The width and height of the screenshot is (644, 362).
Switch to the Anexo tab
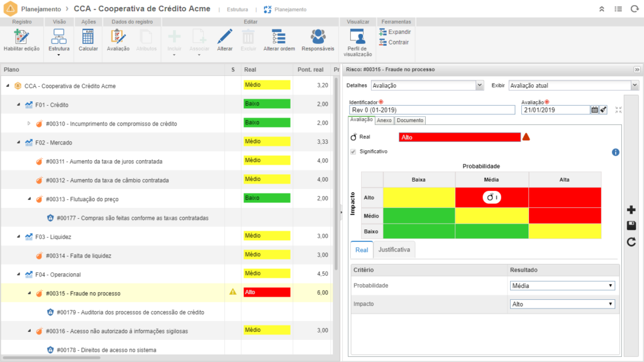384,120
